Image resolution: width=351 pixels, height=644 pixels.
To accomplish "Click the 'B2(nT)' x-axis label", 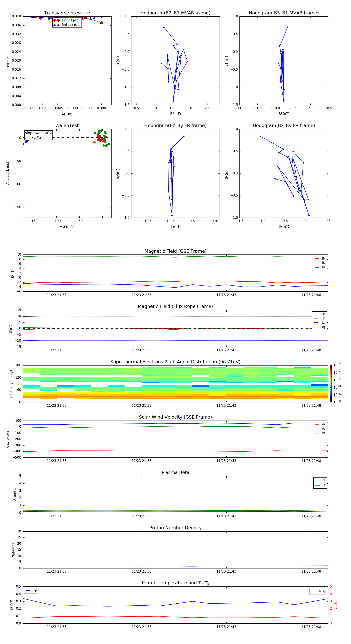I will pyautogui.click(x=175, y=114).
